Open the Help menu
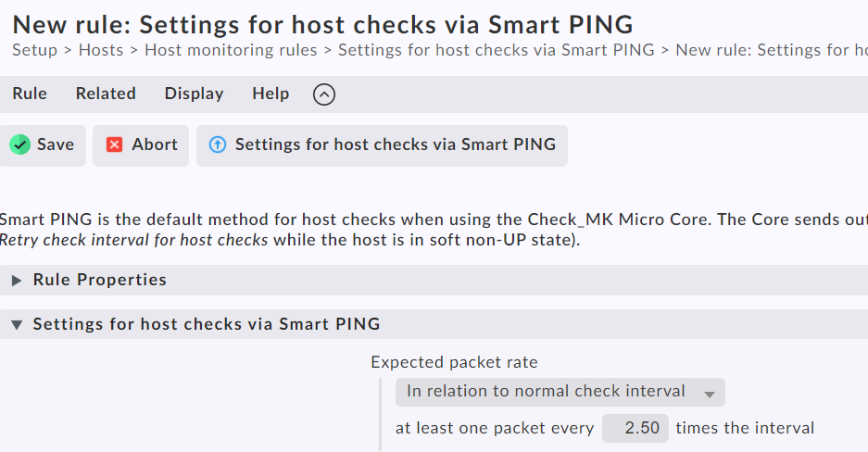868x452 pixels. coord(270,94)
